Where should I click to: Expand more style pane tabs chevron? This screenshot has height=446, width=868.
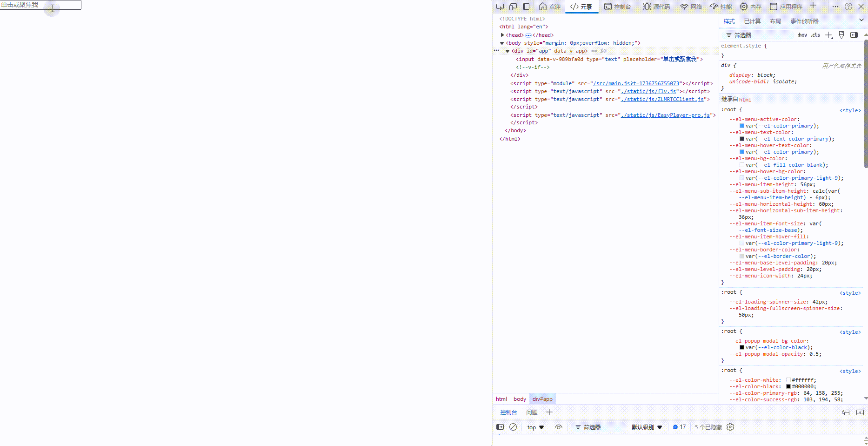pos(861,20)
